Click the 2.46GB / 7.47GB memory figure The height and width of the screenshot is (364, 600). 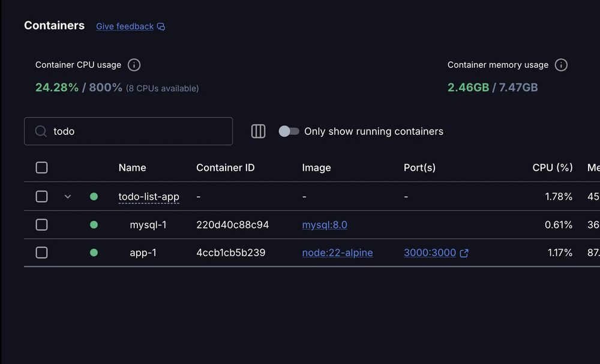[x=493, y=88]
